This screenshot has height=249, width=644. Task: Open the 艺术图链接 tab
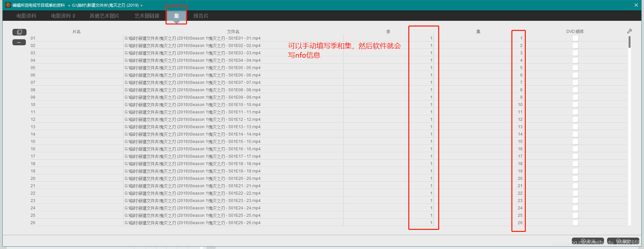point(147,16)
